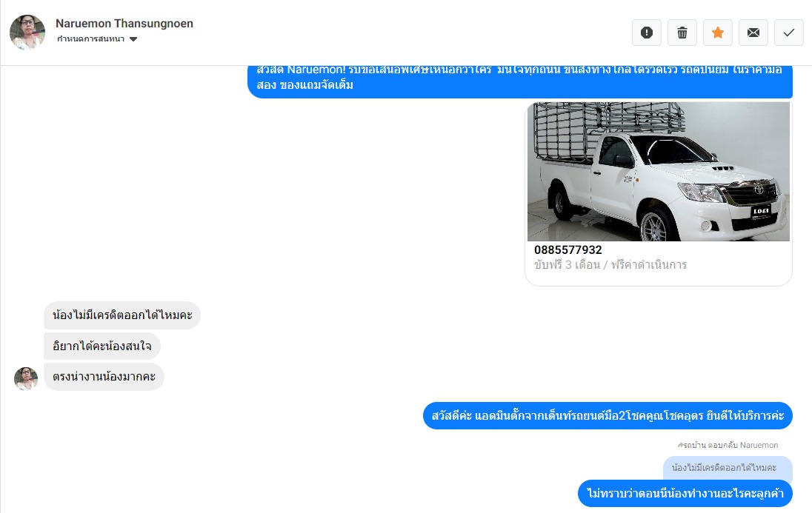The image size is (812, 513).
Task: Click phone number 0885577932 card title
Action: (x=568, y=249)
